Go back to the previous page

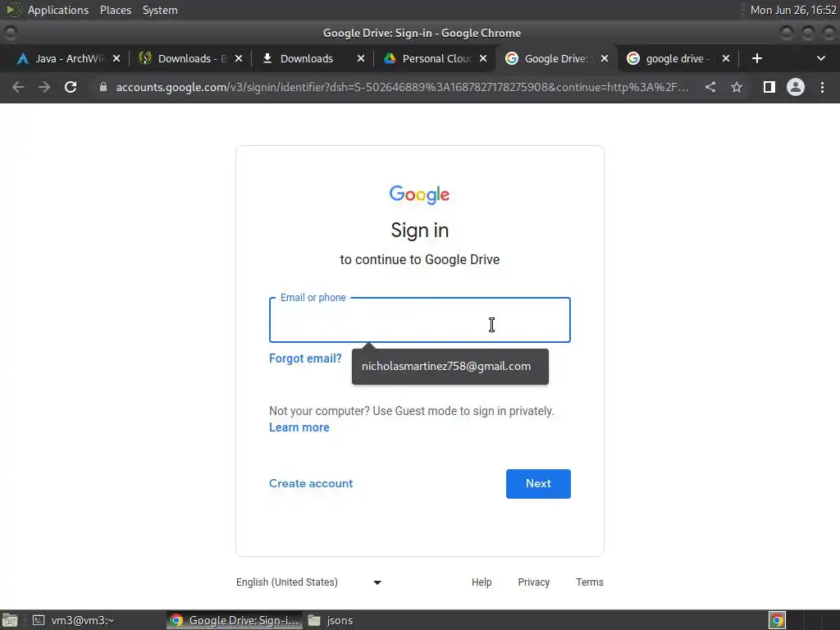point(18,87)
